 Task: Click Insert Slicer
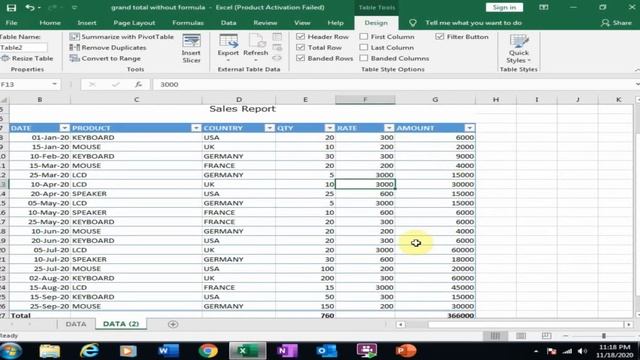point(191,49)
